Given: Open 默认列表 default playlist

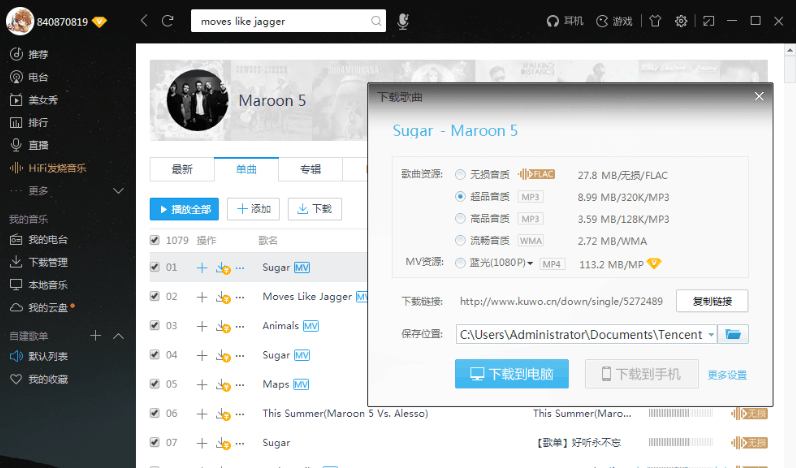Looking at the screenshot, I should [x=39, y=356].
